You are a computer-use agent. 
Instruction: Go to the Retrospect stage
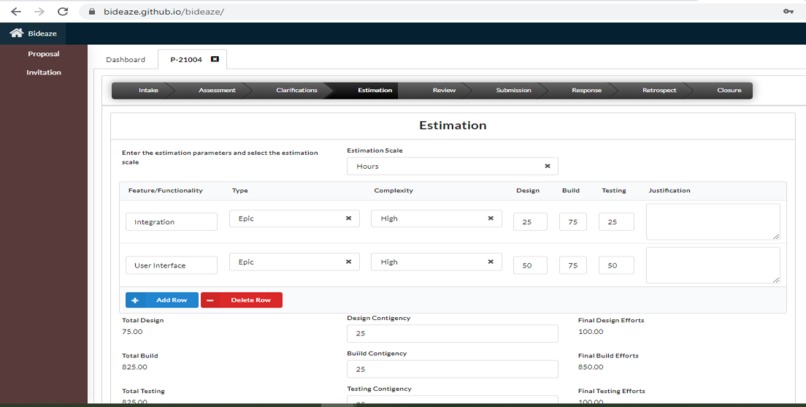pos(659,90)
